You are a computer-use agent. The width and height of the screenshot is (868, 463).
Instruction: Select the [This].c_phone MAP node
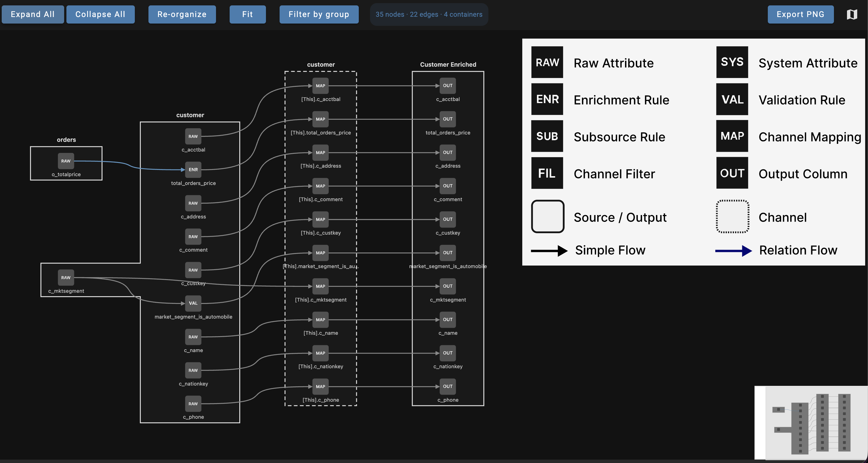click(320, 387)
